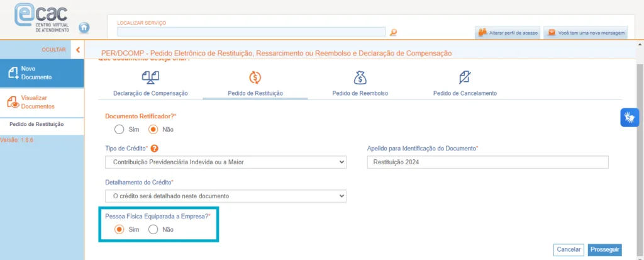Select Não for Pessoa Física Equiparada a Empresa
The image size is (644, 260).
153,229
